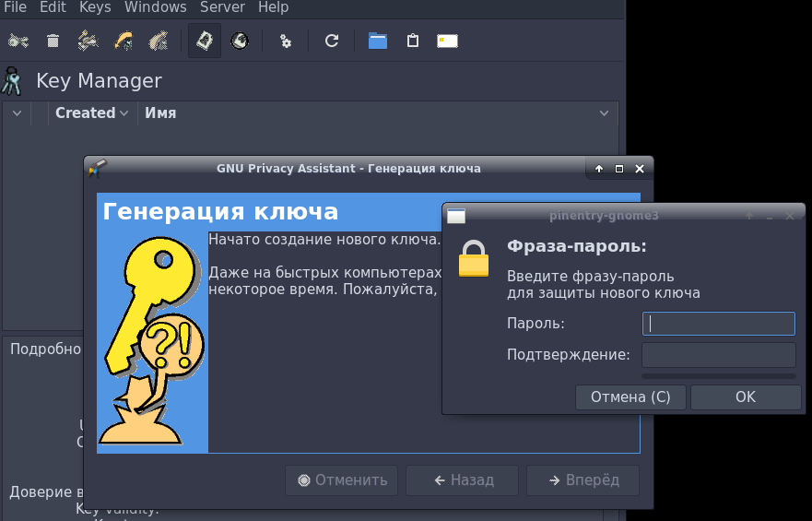Focus the Подтверждение input field
Image resolution: width=812 pixels, height=521 pixels.
(x=719, y=355)
